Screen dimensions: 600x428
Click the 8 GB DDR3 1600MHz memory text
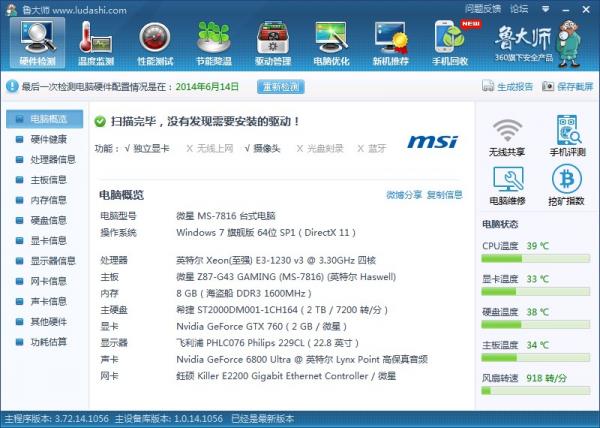[x=244, y=294]
